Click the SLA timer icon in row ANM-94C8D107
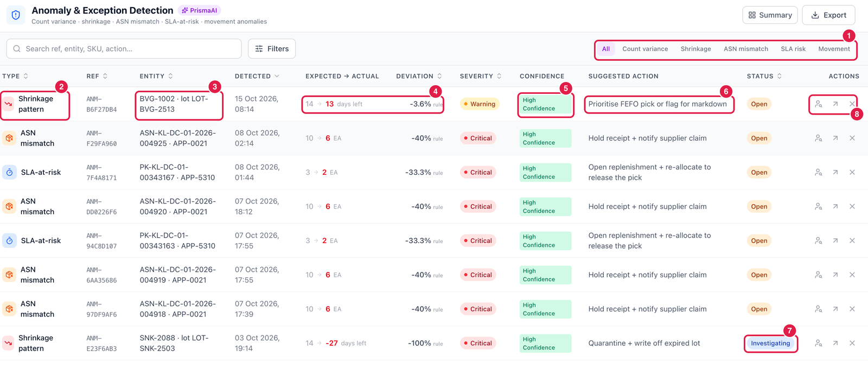Viewport: 868px width, 368px height. click(x=9, y=241)
